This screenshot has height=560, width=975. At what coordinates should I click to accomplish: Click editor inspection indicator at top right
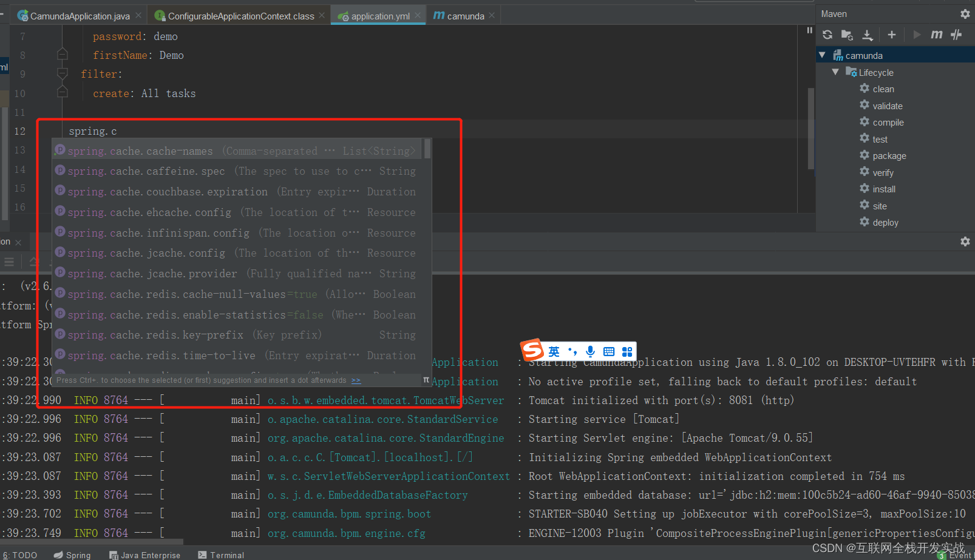809,30
